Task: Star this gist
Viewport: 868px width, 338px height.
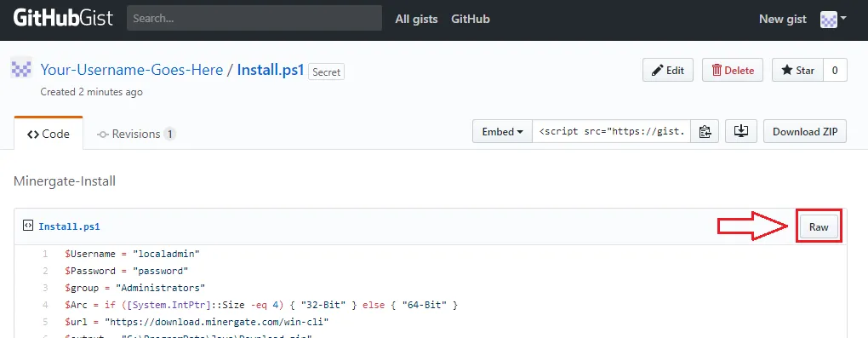Action: [x=797, y=71]
